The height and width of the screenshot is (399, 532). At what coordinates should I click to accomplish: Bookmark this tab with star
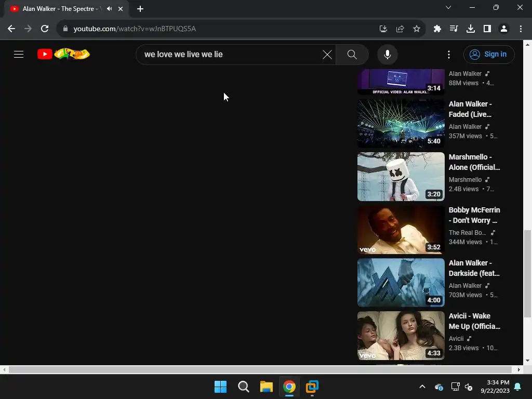click(417, 29)
